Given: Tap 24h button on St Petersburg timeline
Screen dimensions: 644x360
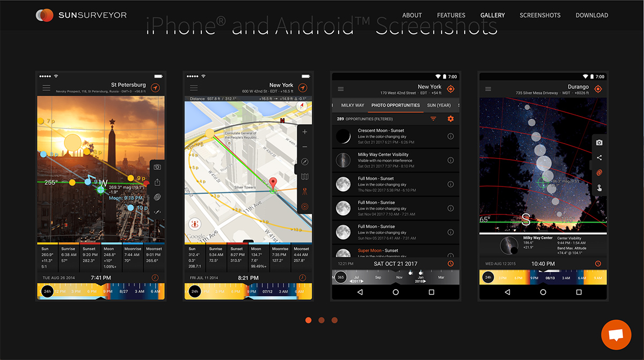Looking at the screenshot, I should (47, 291).
